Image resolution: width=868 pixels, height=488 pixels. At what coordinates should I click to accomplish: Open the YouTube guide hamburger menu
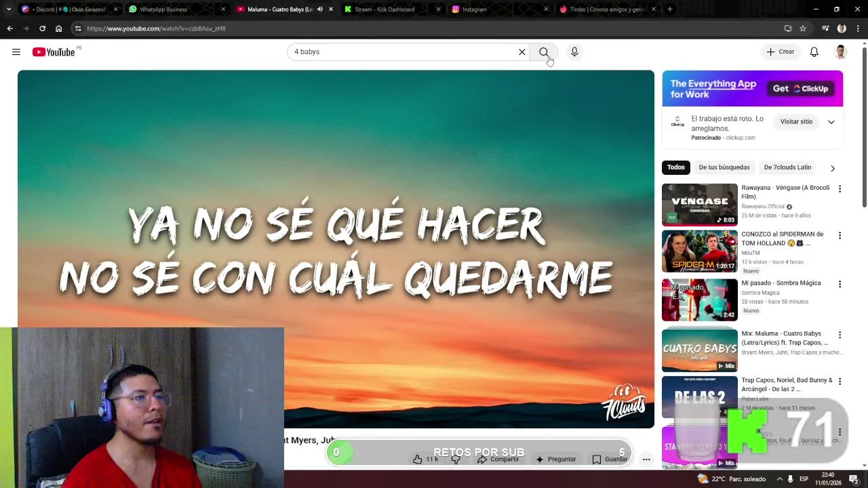tap(16, 52)
